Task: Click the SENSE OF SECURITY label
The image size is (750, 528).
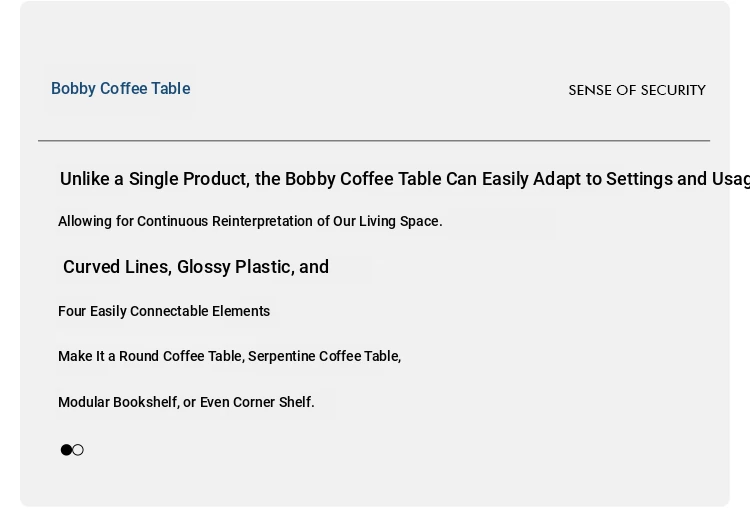Action: click(637, 90)
